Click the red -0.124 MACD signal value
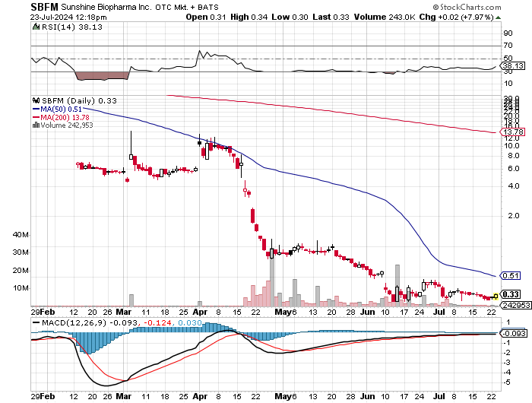This screenshot has width=532, height=403. (x=158, y=322)
